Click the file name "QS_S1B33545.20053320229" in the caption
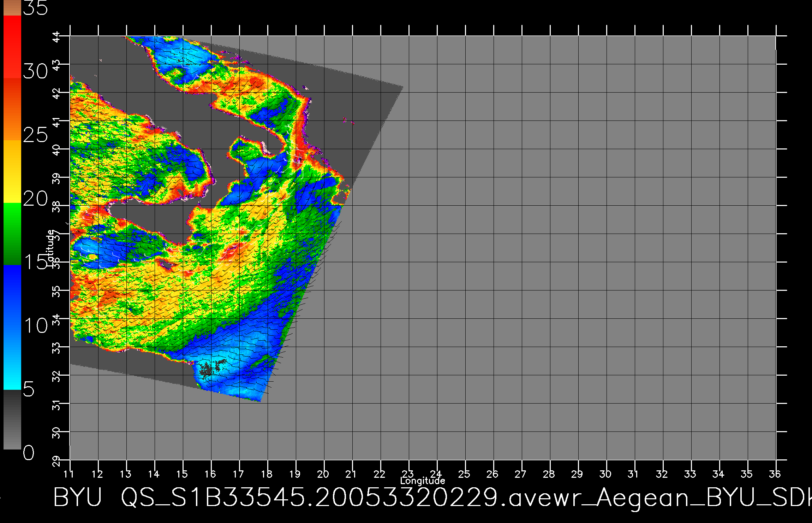This screenshot has width=812, height=523. pyautogui.click(x=309, y=497)
